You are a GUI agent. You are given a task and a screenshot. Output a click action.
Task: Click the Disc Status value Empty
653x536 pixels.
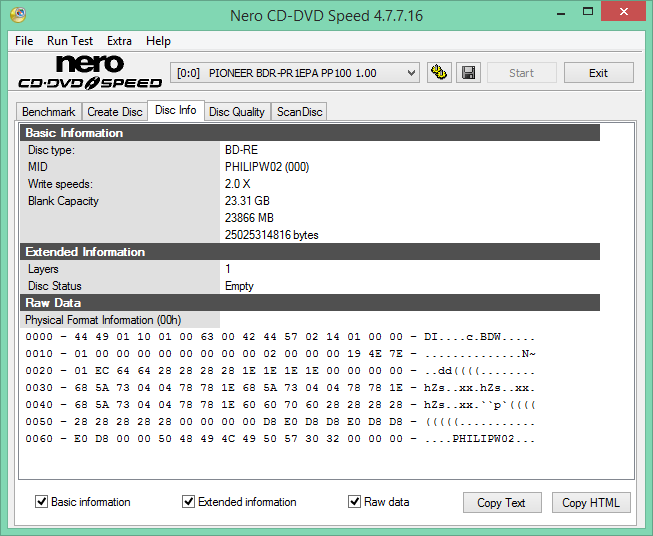point(239,286)
